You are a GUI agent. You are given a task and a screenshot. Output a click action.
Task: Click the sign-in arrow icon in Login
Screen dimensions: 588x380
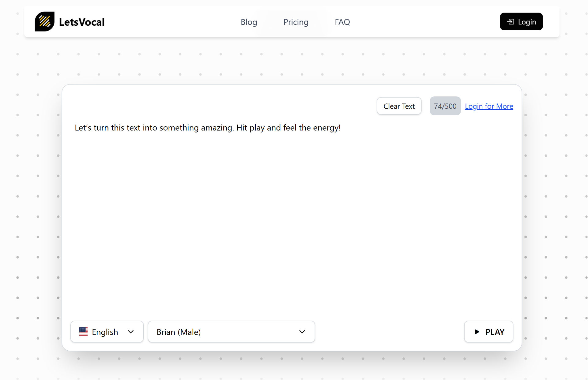511,22
